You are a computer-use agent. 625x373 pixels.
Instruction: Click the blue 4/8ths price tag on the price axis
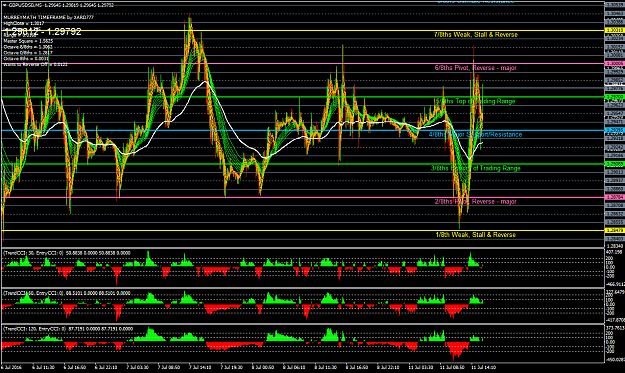coord(615,130)
